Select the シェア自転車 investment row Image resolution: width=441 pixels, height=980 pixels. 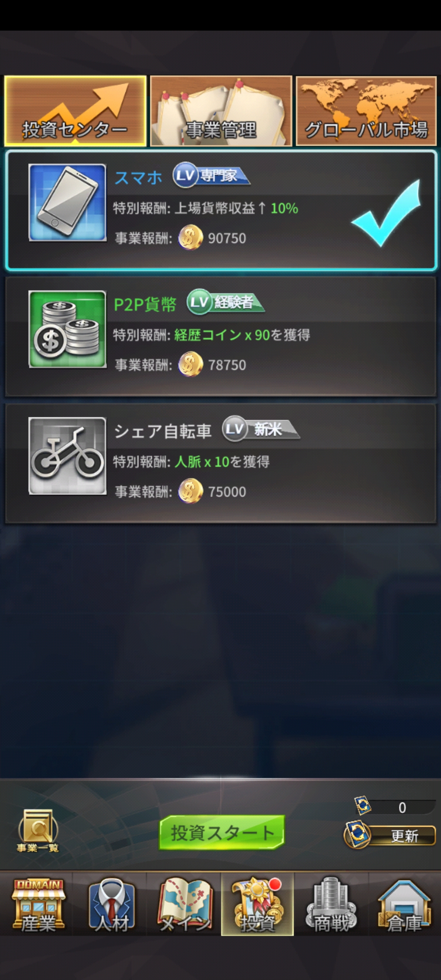pos(220,463)
